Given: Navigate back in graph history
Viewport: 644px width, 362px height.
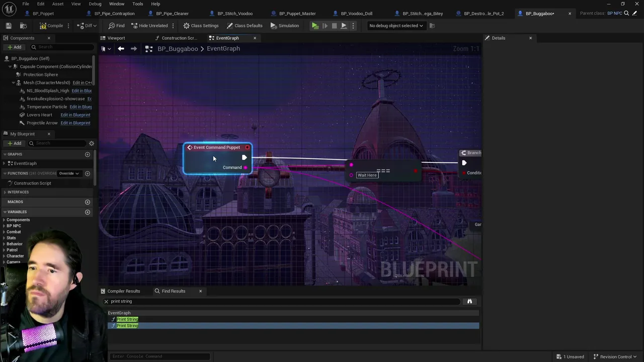Looking at the screenshot, I should click(121, 49).
